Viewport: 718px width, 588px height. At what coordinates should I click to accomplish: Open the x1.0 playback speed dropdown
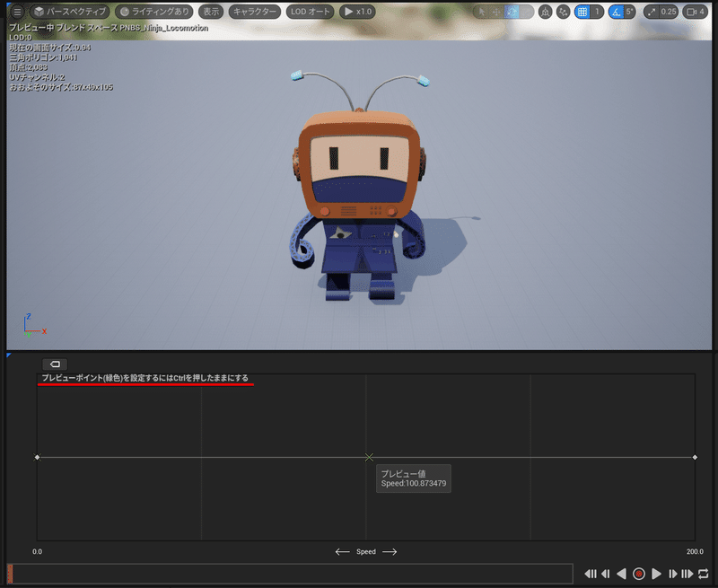(359, 12)
